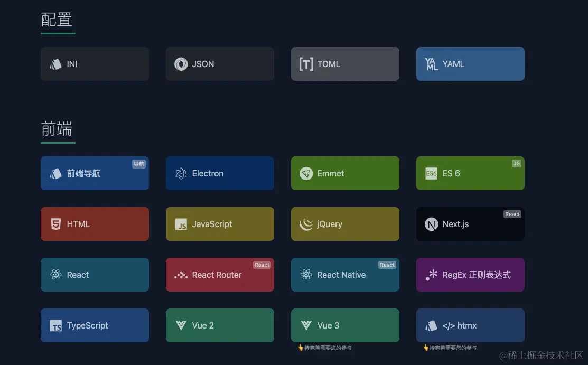Click the YAML logo icon
This screenshot has height=365, width=588.
[x=431, y=64]
